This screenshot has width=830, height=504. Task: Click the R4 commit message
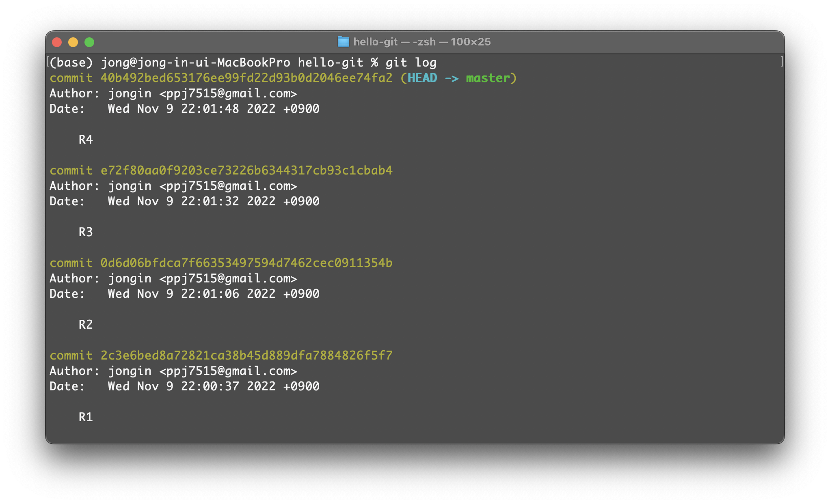click(86, 140)
